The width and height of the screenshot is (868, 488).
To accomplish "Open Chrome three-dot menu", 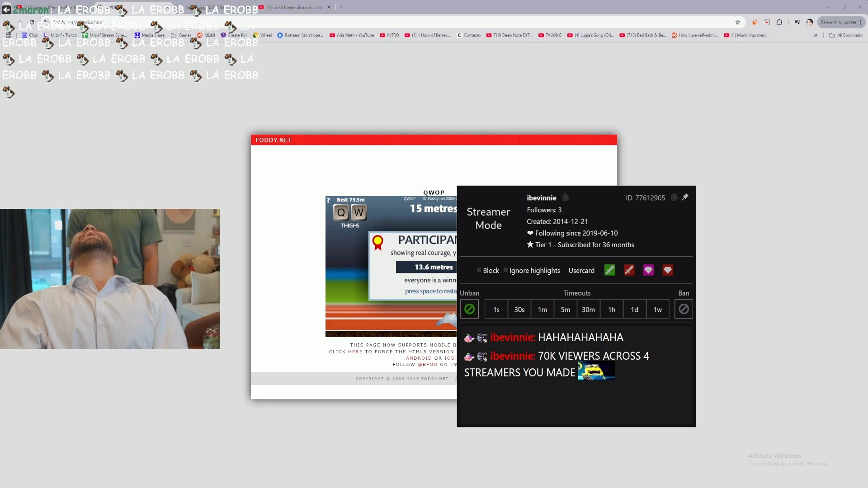I will point(861,22).
